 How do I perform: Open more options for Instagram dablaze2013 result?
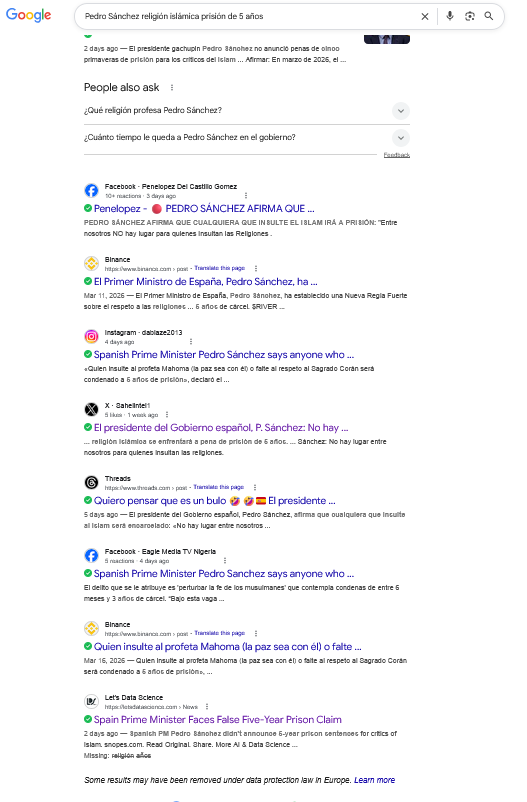coord(191,342)
